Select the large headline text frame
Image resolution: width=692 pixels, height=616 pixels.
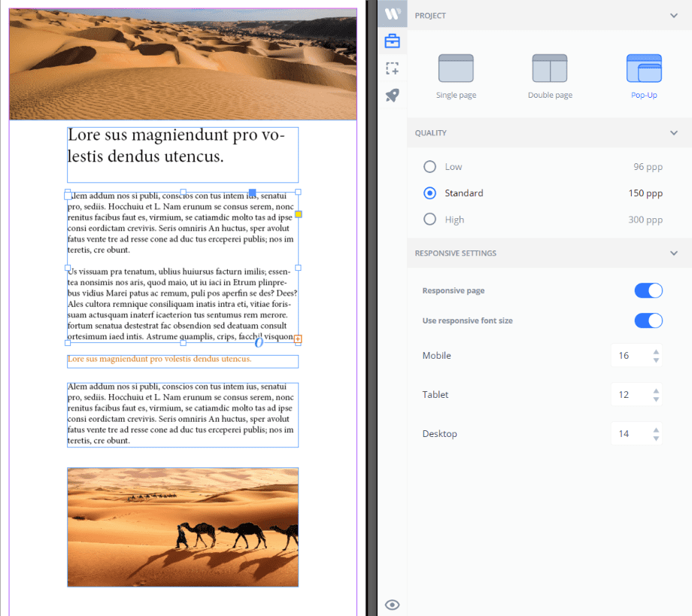point(183,155)
